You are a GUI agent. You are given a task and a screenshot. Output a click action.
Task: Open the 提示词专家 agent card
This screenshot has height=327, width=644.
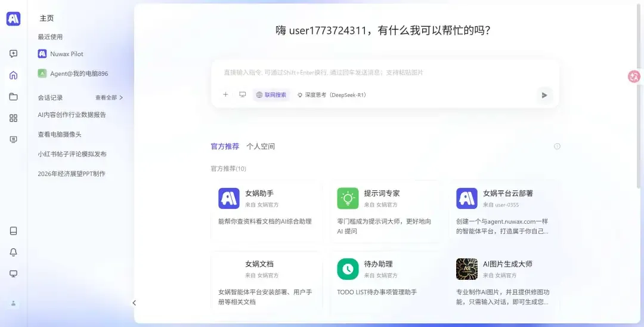coord(385,211)
